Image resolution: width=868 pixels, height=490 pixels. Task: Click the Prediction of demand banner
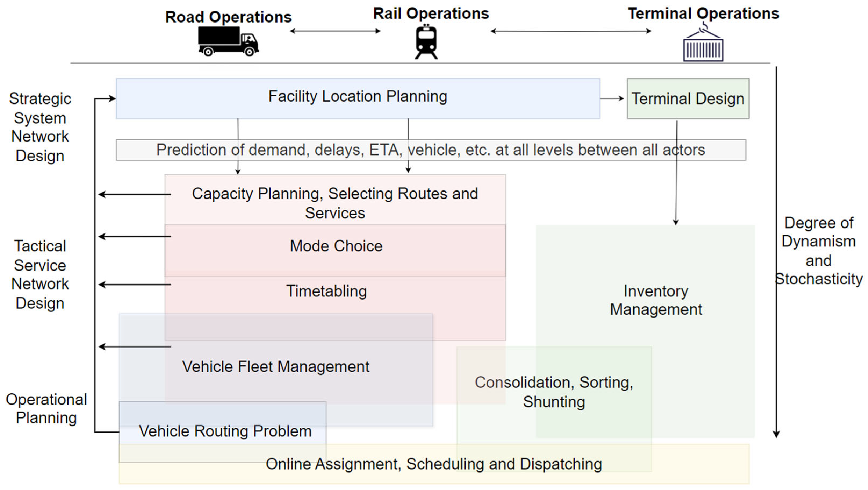coord(430,150)
